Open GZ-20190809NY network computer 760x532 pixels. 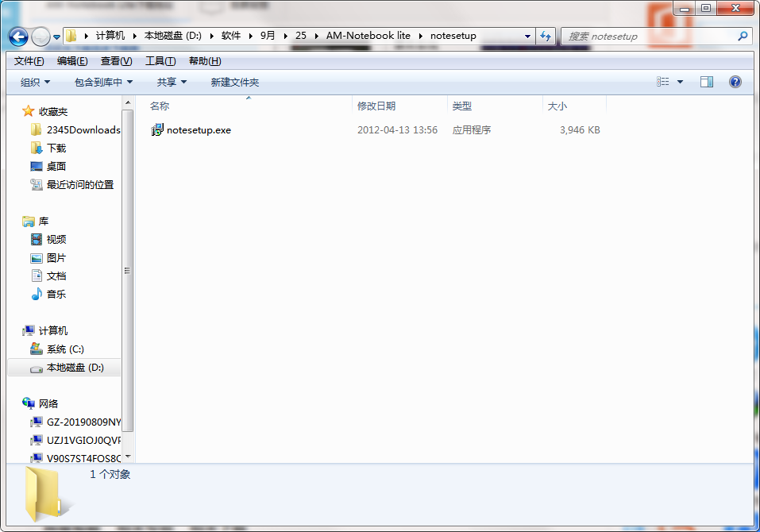point(75,422)
